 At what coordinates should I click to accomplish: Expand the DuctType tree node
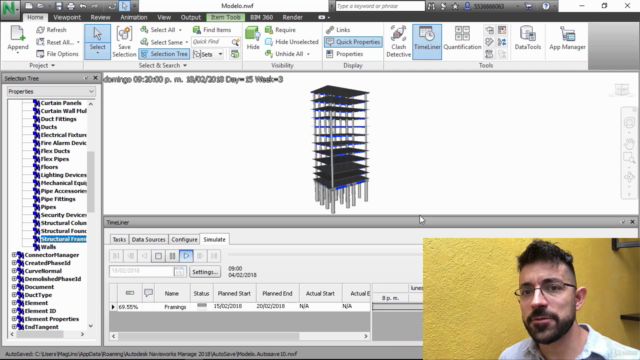click(x=14, y=295)
